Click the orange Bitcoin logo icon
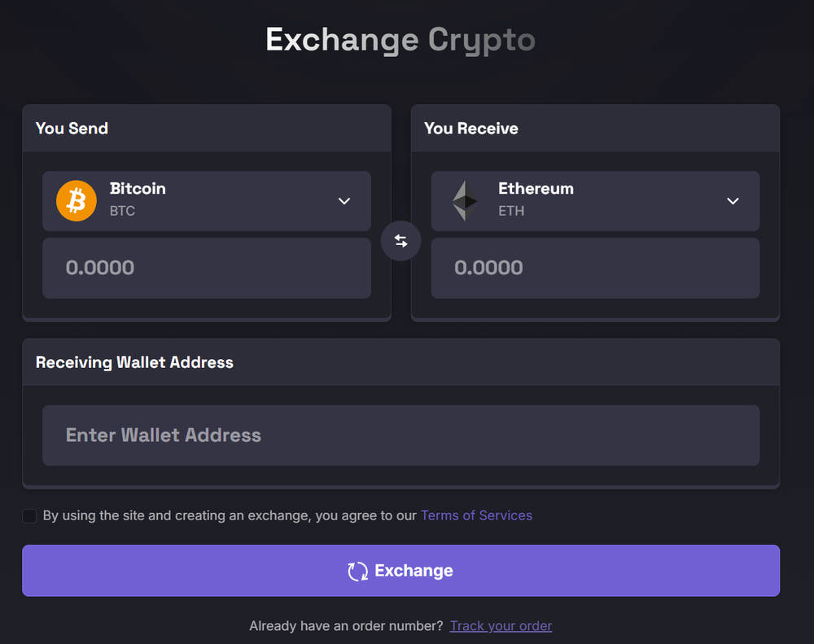Screen dimensions: 814x644 click(x=77, y=200)
